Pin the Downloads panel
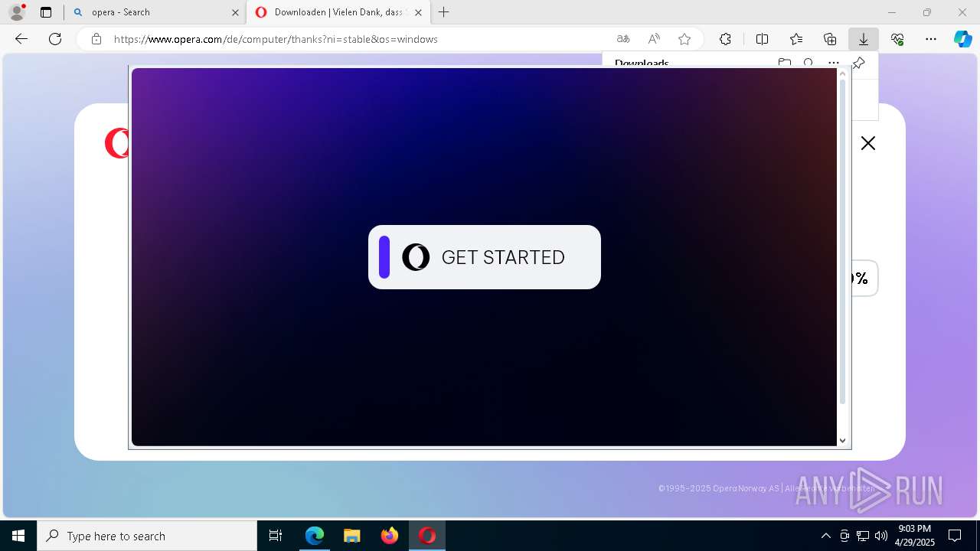This screenshot has height=551, width=980. click(859, 63)
